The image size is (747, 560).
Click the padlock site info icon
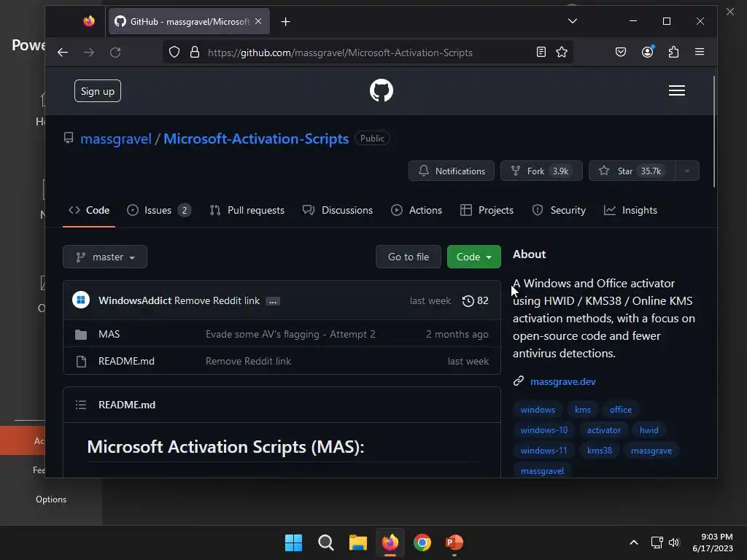pyautogui.click(x=194, y=52)
